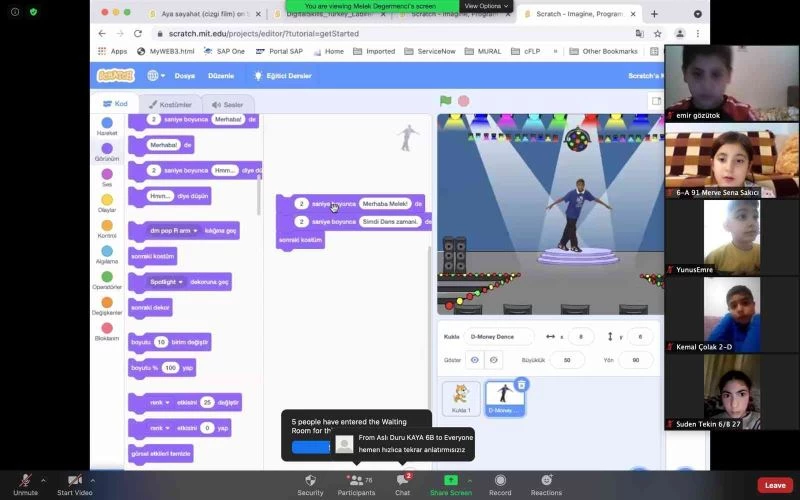Click the green flag to run project
Screen dimensions: 800x500
pos(446,101)
